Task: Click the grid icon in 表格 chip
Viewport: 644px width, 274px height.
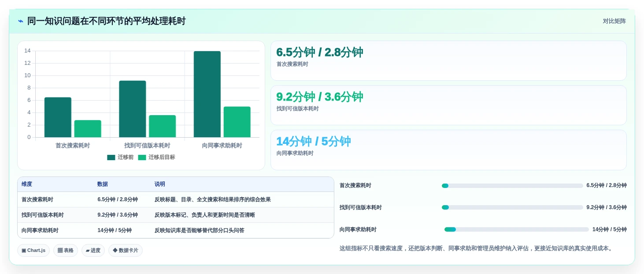Action: [60, 251]
